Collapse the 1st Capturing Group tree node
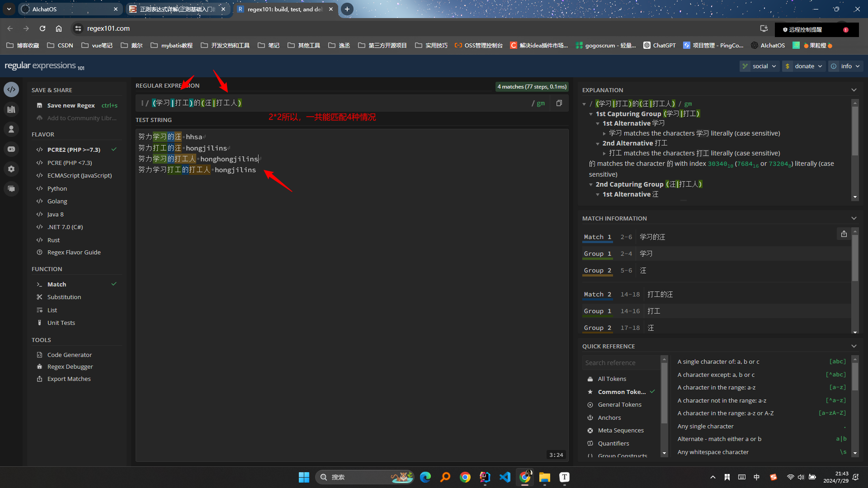The width and height of the screenshot is (868, 488). [591, 114]
